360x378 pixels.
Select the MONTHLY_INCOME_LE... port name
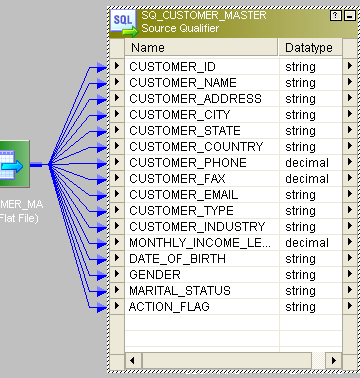[200, 243]
